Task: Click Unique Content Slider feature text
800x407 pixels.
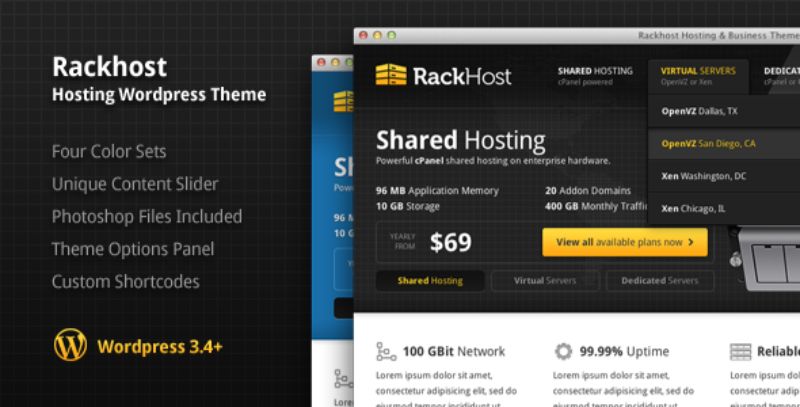Action: [135, 184]
